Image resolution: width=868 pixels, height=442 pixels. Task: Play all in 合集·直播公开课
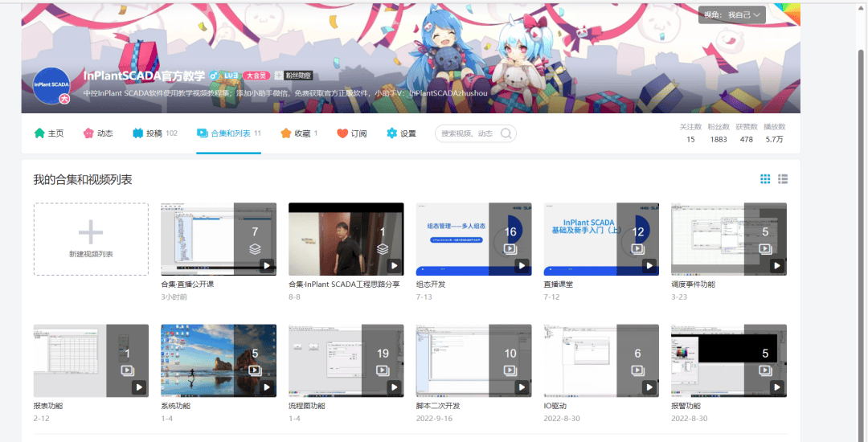tap(267, 265)
